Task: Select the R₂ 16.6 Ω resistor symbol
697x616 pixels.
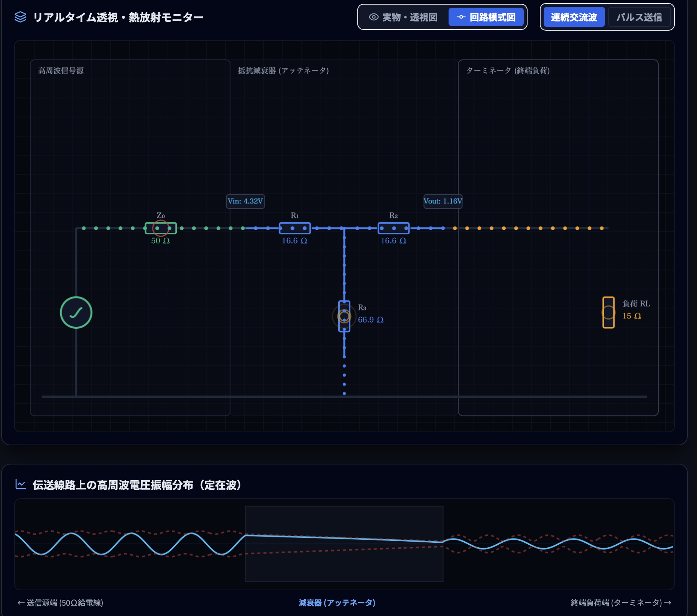Action: click(x=394, y=228)
